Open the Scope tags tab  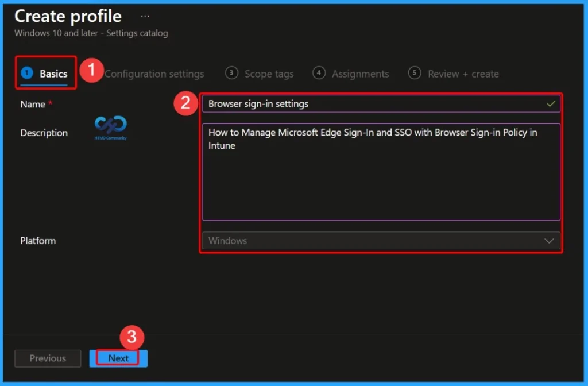(x=269, y=74)
